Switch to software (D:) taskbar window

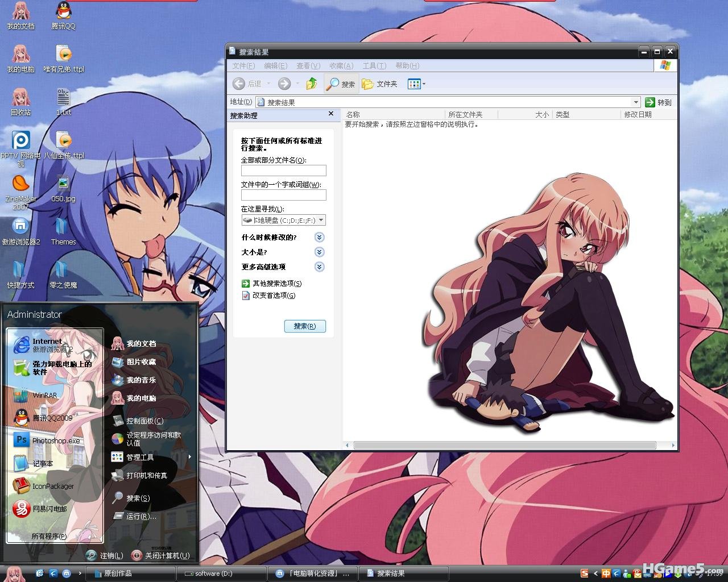[222, 573]
